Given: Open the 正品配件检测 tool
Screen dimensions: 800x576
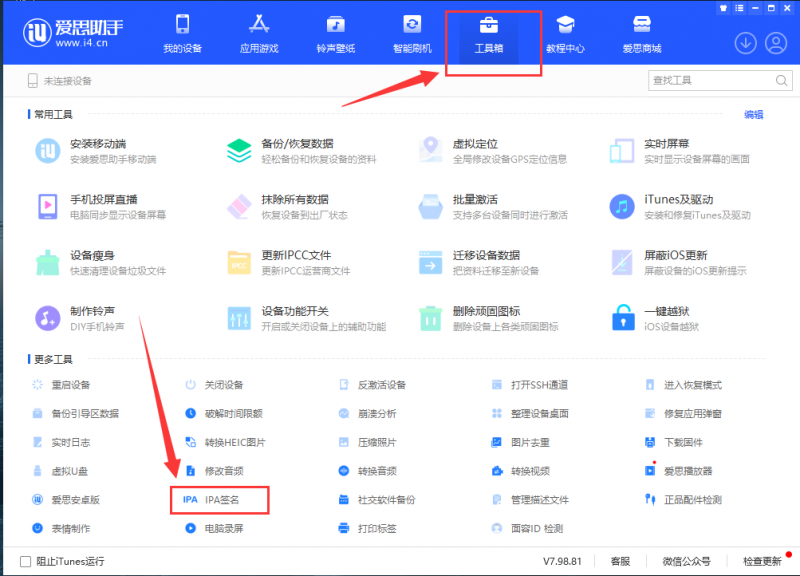Looking at the screenshot, I should (683, 499).
